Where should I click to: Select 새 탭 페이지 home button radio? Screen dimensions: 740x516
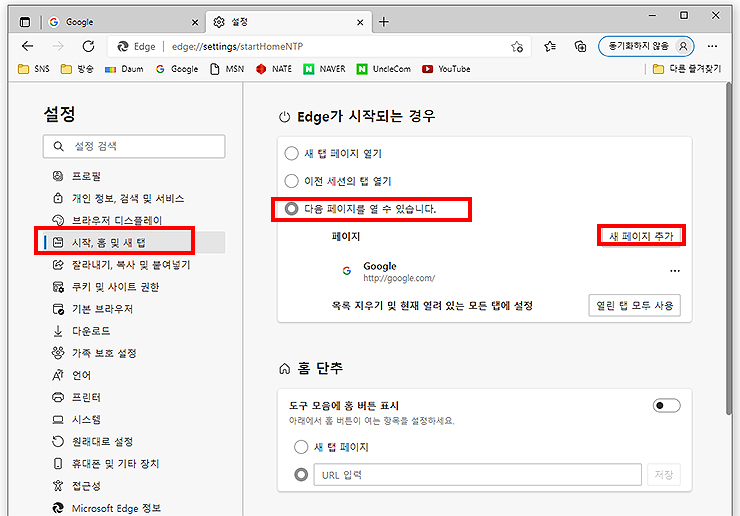[301, 447]
